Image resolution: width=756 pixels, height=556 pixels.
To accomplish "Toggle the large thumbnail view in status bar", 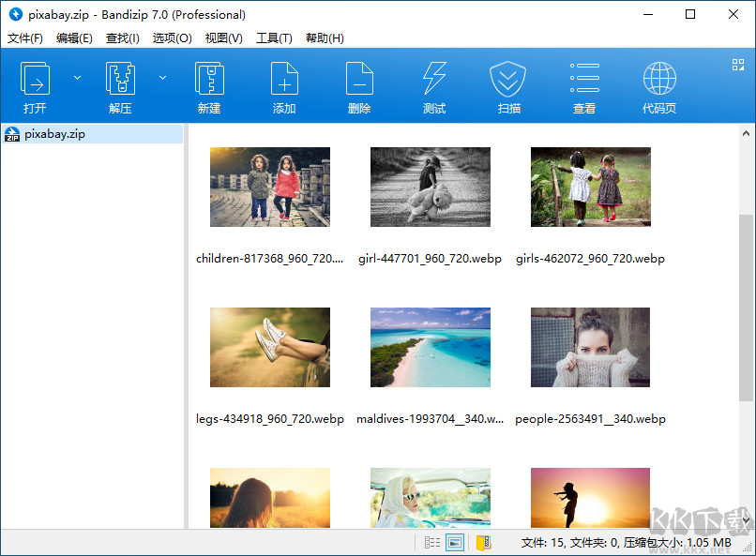I will coord(453,542).
